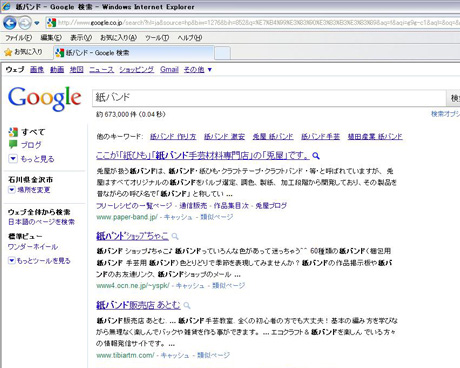Click the address bar URL field
The height and width of the screenshot is (368, 460).
tap(258, 23)
